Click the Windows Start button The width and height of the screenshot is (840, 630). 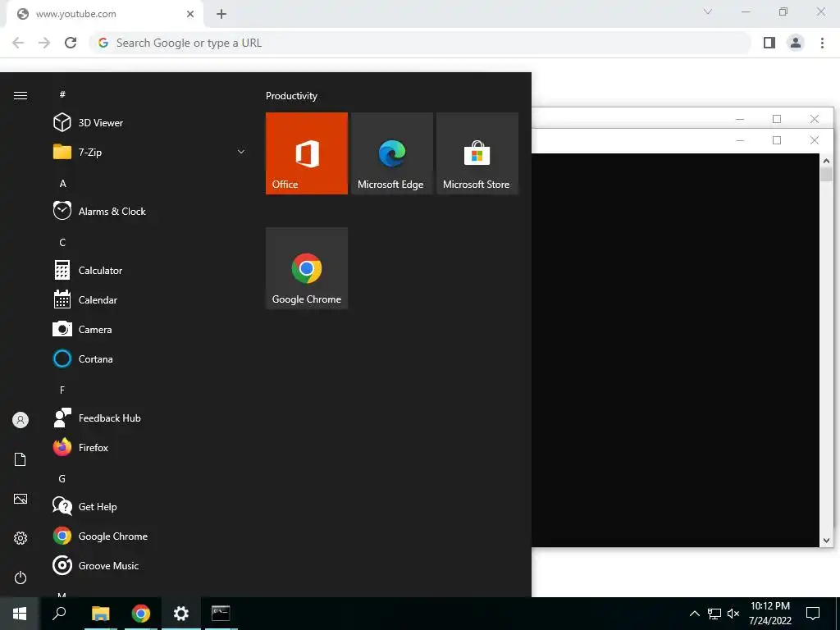[20, 614]
